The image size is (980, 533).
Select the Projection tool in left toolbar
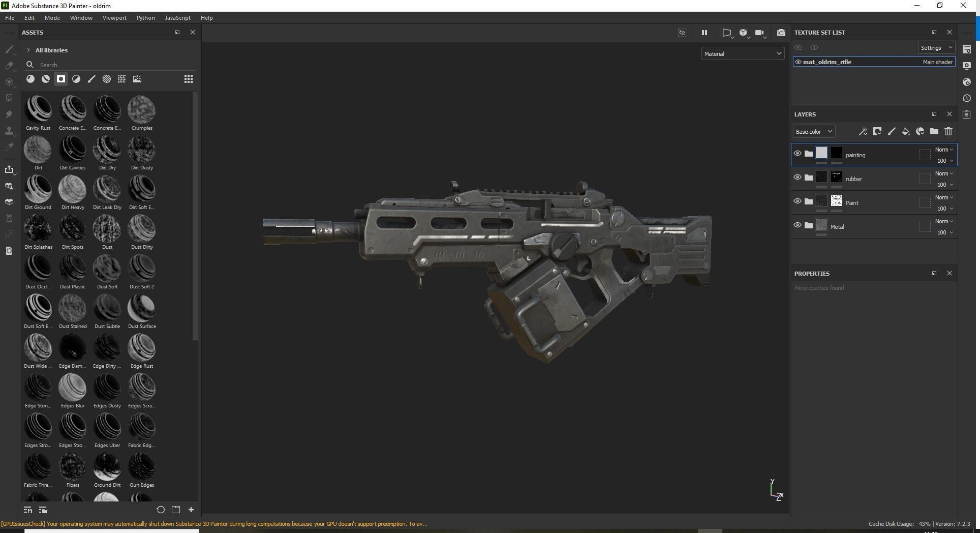[9, 82]
